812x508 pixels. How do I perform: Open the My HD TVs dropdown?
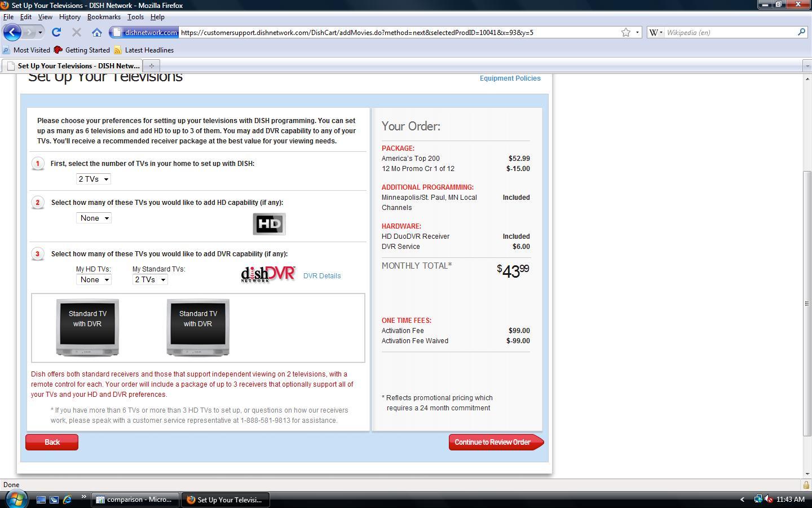tap(94, 279)
